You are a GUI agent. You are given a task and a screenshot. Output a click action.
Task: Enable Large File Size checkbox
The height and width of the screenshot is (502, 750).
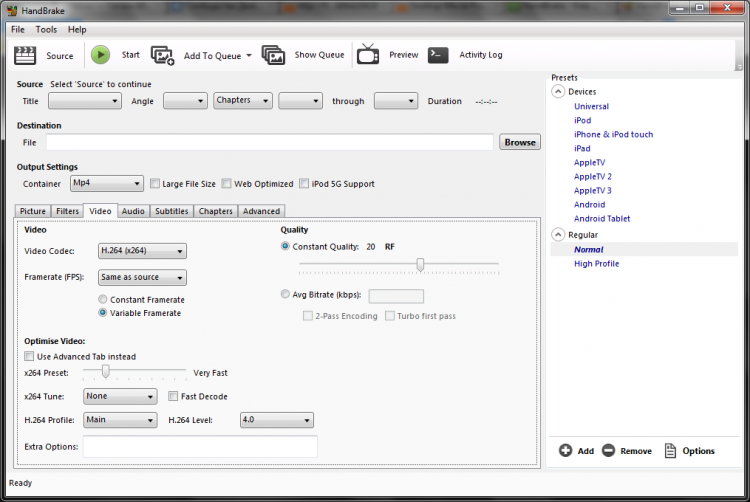[154, 184]
